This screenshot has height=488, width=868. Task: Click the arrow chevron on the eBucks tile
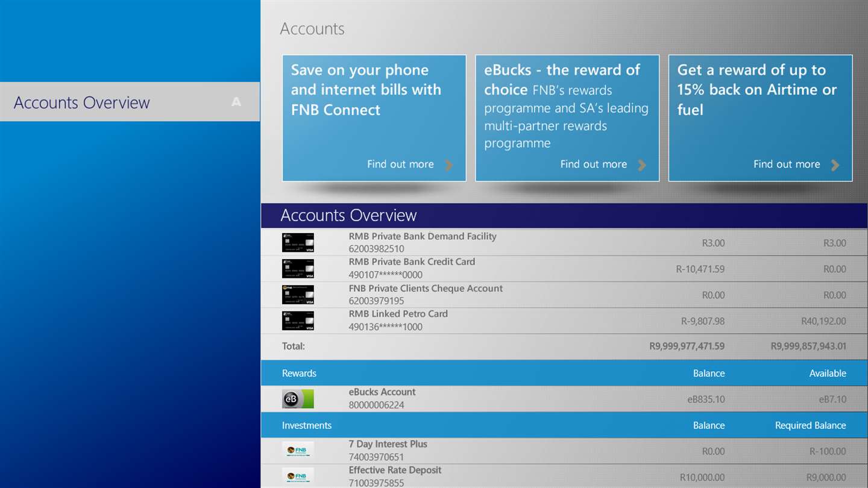[x=642, y=165]
